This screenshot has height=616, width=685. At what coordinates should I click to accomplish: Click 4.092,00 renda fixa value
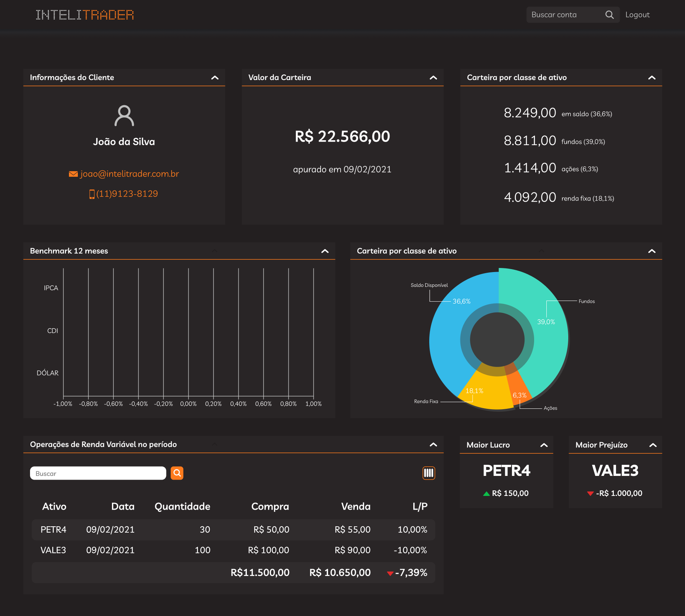click(530, 198)
